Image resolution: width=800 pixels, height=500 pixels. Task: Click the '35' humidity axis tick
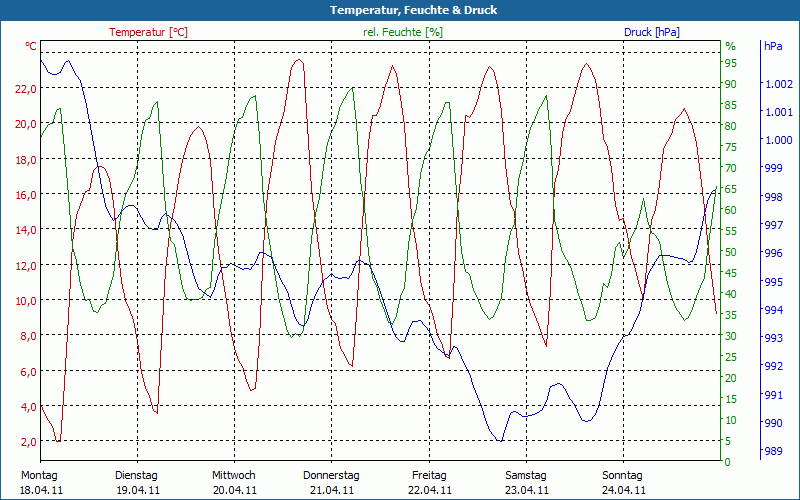point(731,315)
